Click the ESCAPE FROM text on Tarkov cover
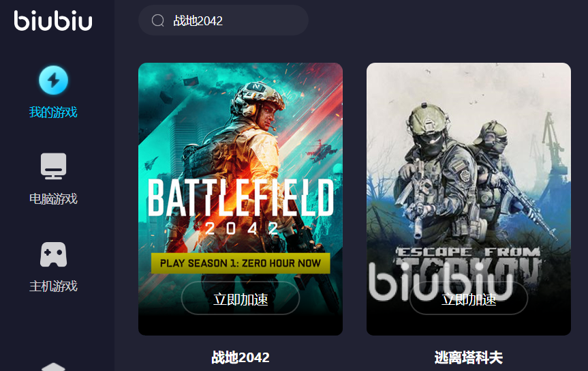The width and height of the screenshot is (588, 371). 468,252
